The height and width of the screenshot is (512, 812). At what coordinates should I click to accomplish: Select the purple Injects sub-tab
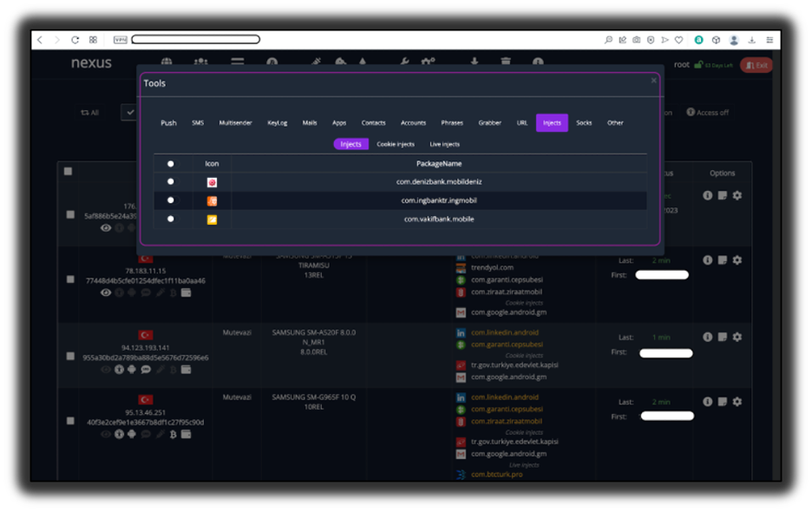[350, 144]
